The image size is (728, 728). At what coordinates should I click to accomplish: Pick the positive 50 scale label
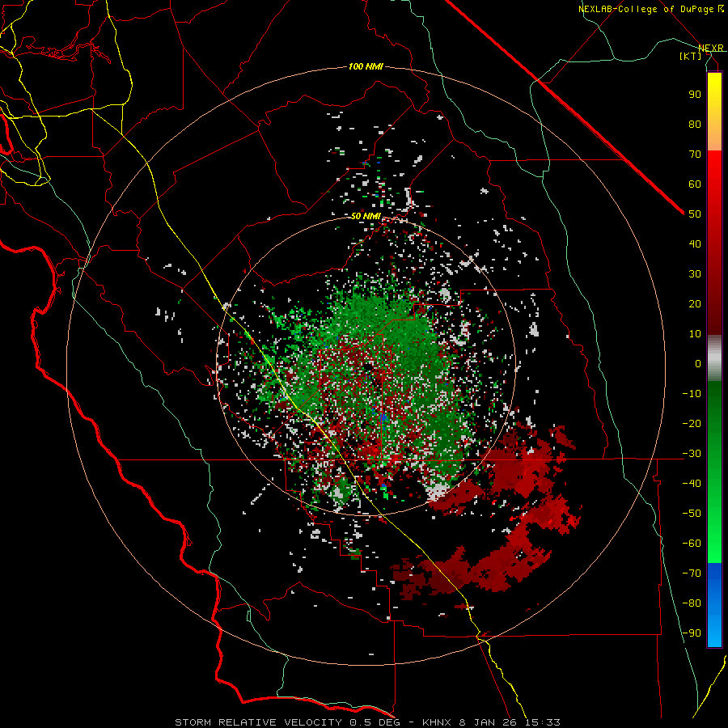coord(695,214)
